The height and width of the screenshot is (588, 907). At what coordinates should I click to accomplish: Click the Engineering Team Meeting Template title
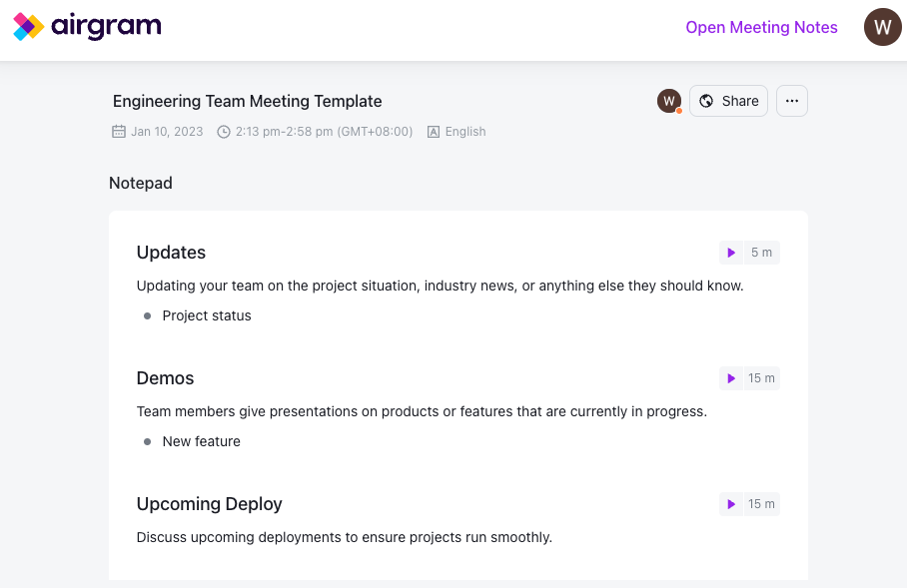(x=247, y=101)
